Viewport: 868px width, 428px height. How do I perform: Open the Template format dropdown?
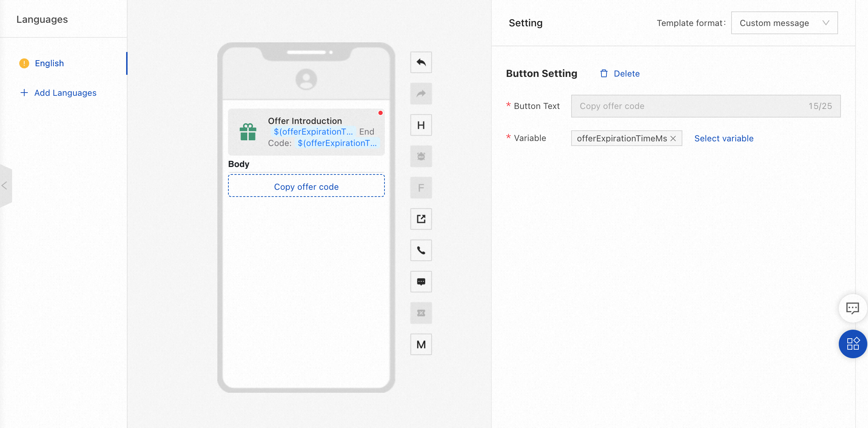(x=784, y=23)
